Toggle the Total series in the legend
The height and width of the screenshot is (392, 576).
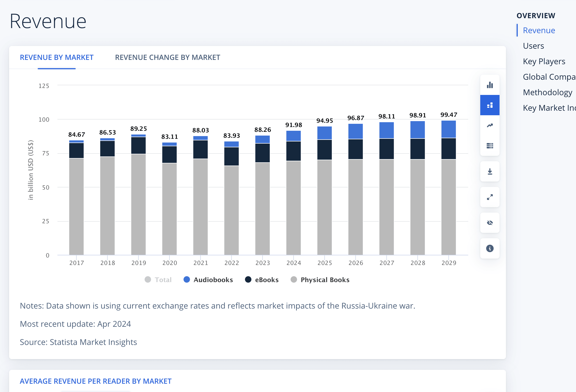(x=158, y=280)
